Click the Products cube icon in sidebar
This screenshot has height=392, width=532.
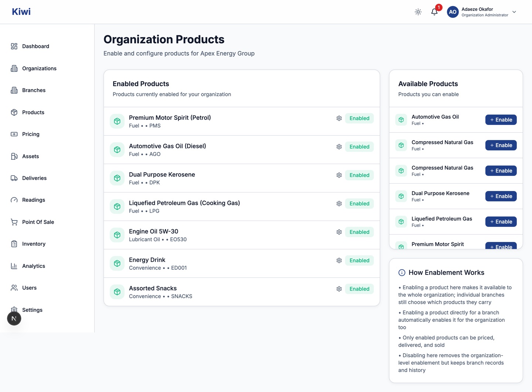(14, 112)
